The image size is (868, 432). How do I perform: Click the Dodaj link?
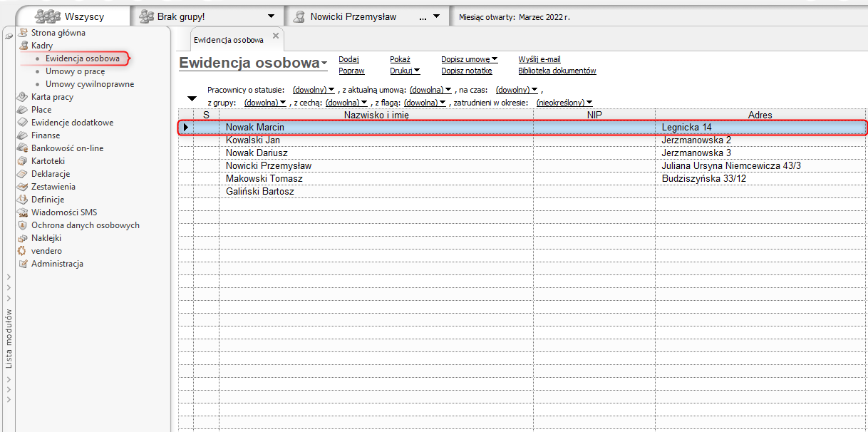(x=349, y=59)
